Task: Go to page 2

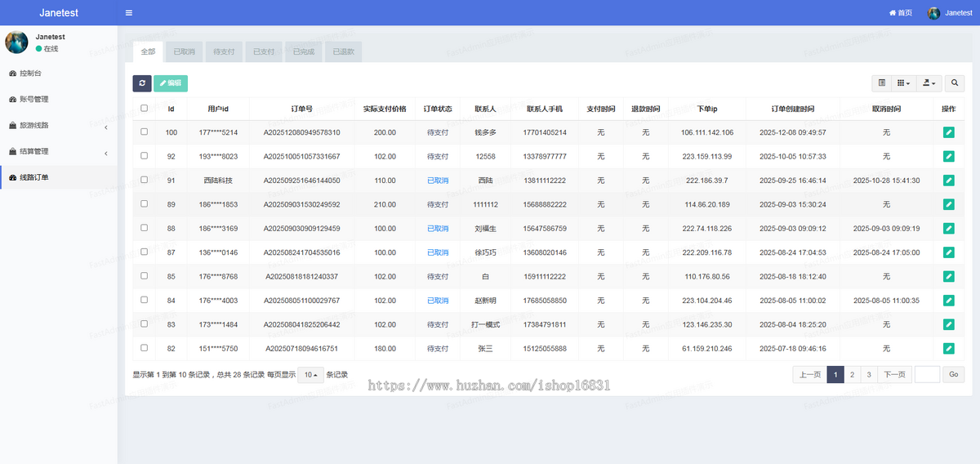Action: [x=853, y=375]
